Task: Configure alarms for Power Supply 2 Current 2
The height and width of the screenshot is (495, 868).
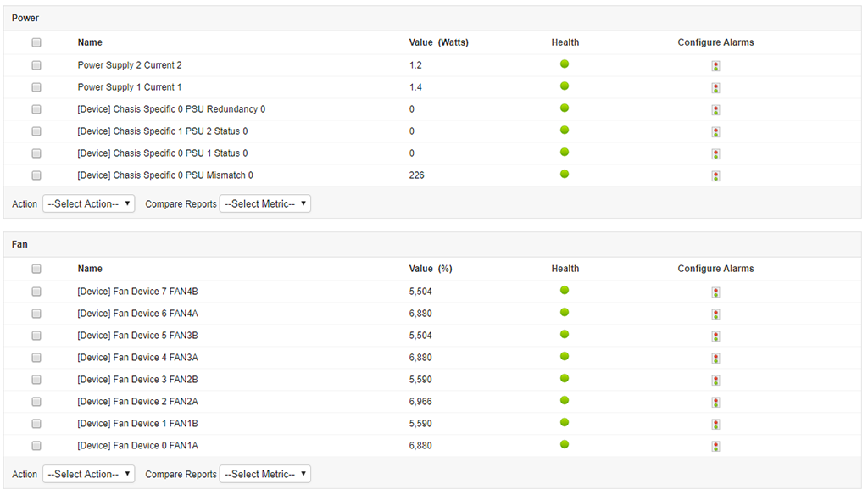Action: pos(715,64)
